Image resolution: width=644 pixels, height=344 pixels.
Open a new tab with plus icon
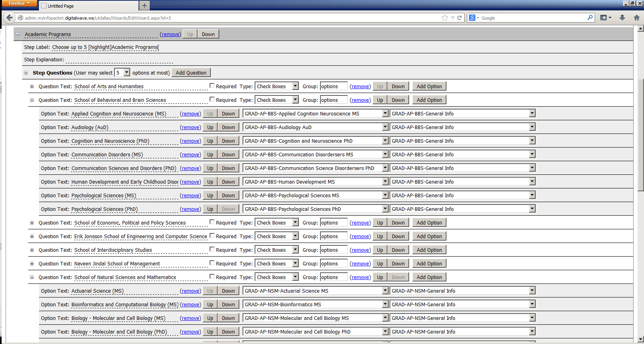(145, 6)
